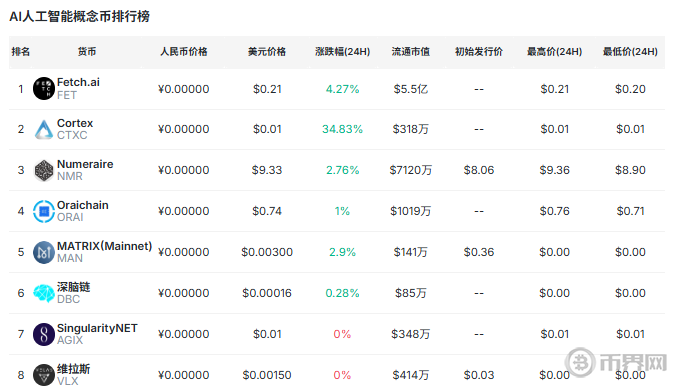
Task: Click the 4.27% change for Fetch.ai
Action: pyautogui.click(x=342, y=89)
